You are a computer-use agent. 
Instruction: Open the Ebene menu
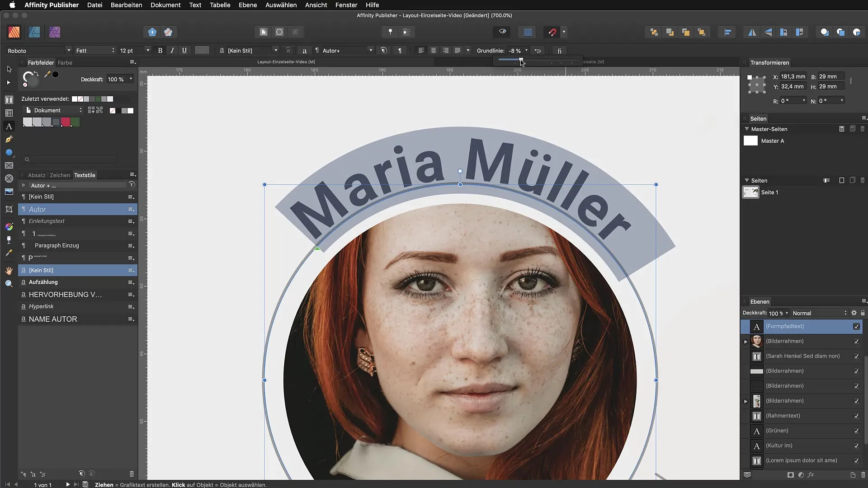(x=248, y=5)
